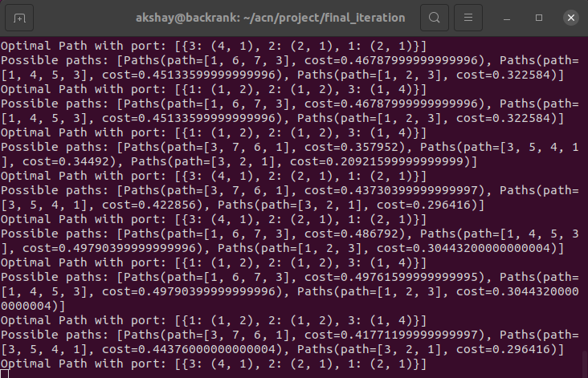Viewport: 588px width, 378px height.
Task: Click the value cost=0.44376000000000004
Action: point(189,350)
